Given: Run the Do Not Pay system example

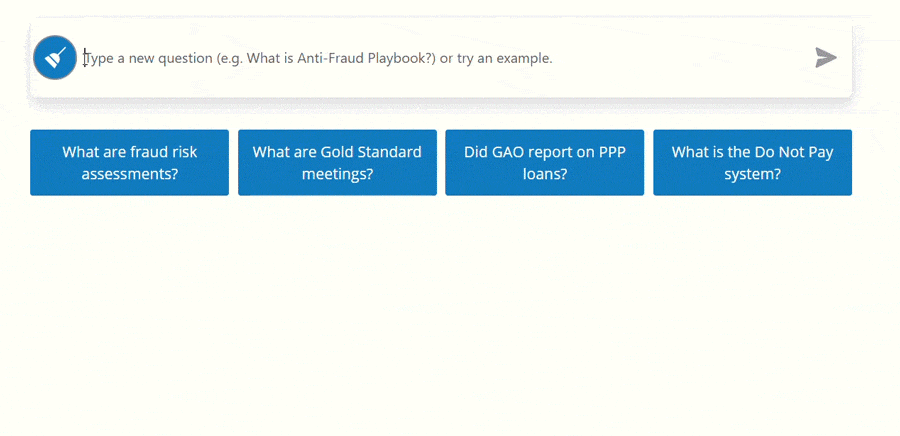Looking at the screenshot, I should (752, 162).
